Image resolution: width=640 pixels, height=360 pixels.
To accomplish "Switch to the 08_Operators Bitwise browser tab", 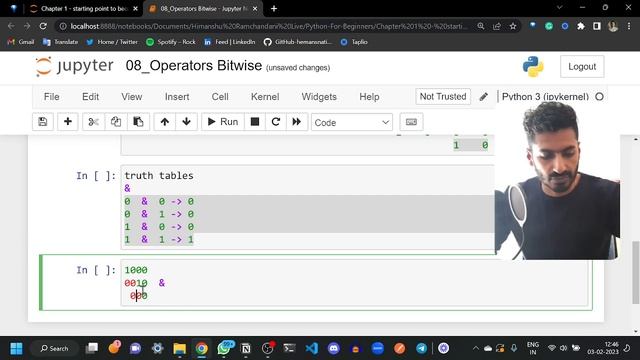I will tap(204, 9).
